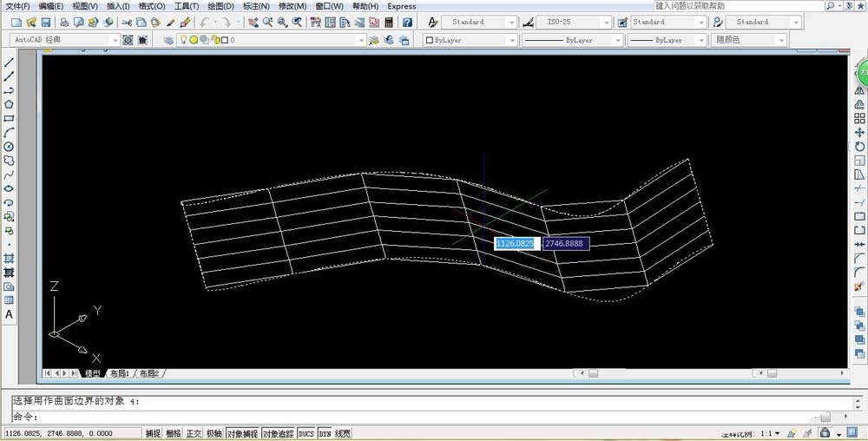Image resolution: width=868 pixels, height=441 pixels.
Task: Toggle 对象捕捉 object snap
Action: pyautogui.click(x=242, y=434)
